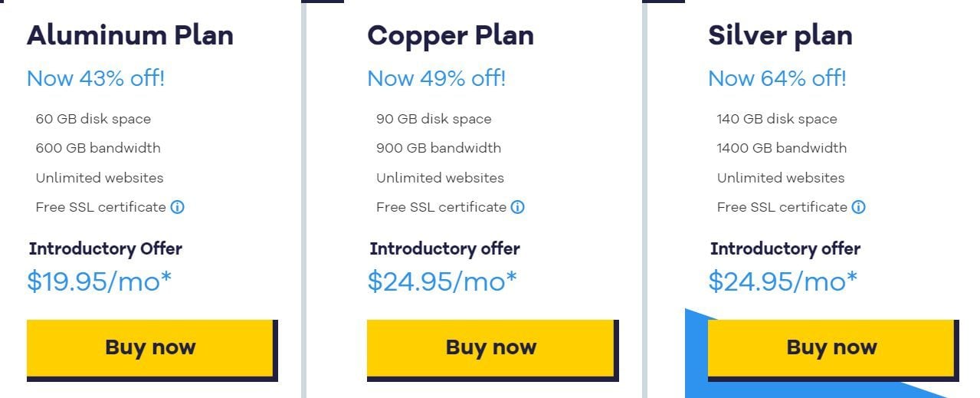Select the Copper Plan heading
Screen dimensions: 980x398
[451, 35]
